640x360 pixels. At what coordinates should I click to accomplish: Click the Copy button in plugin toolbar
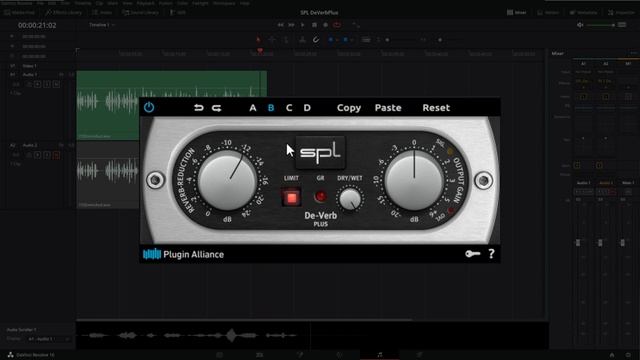click(349, 108)
